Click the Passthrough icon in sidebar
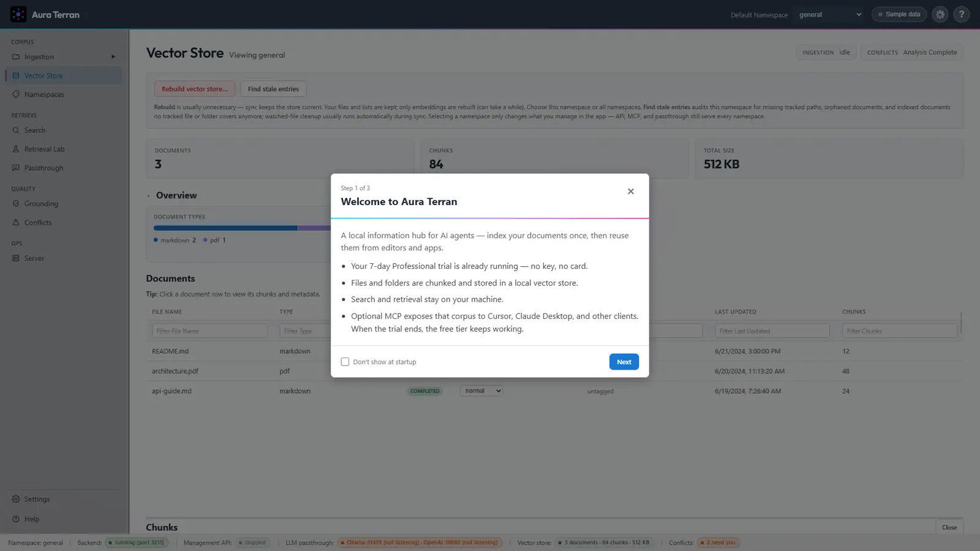This screenshot has height=551, width=980. point(16,168)
